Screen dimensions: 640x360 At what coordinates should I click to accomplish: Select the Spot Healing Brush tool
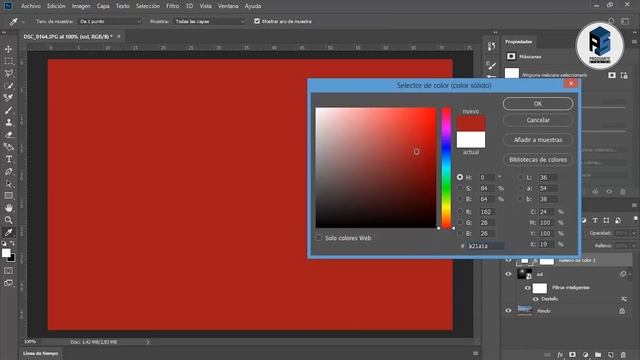8,98
